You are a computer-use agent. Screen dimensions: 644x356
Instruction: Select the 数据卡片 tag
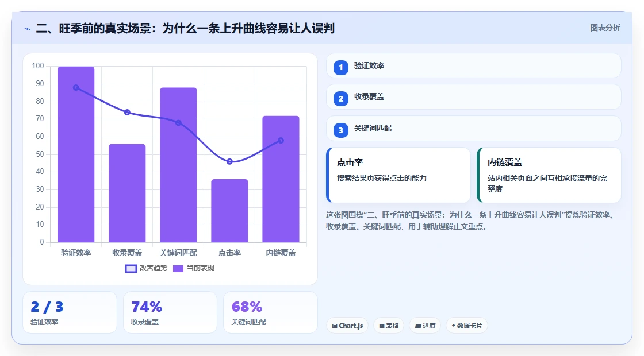pos(466,326)
